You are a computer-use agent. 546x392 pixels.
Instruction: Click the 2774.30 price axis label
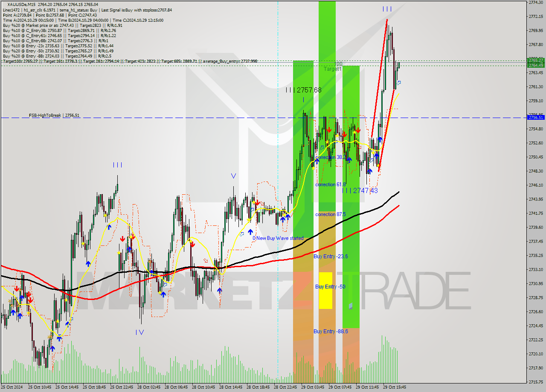pos(536,3)
